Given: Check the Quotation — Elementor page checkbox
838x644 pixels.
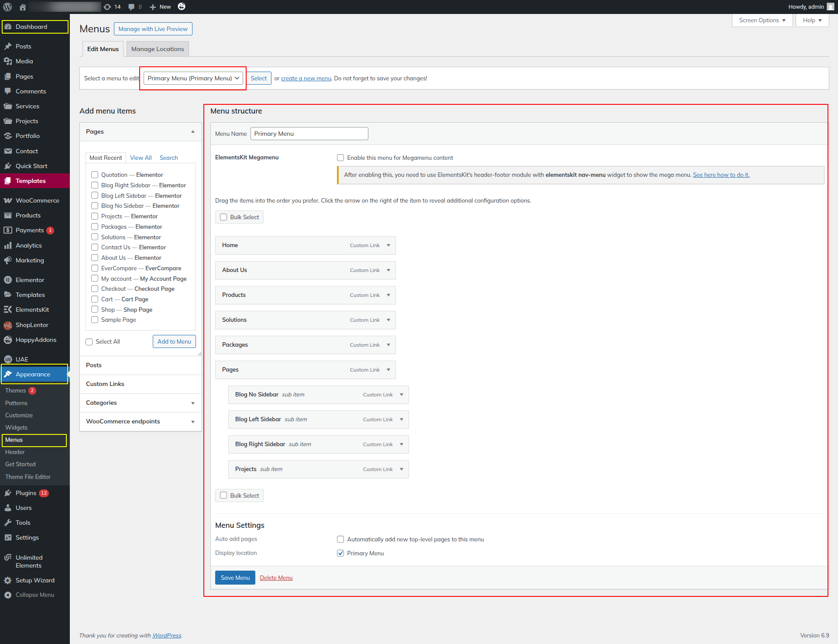Looking at the screenshot, I should [x=95, y=175].
